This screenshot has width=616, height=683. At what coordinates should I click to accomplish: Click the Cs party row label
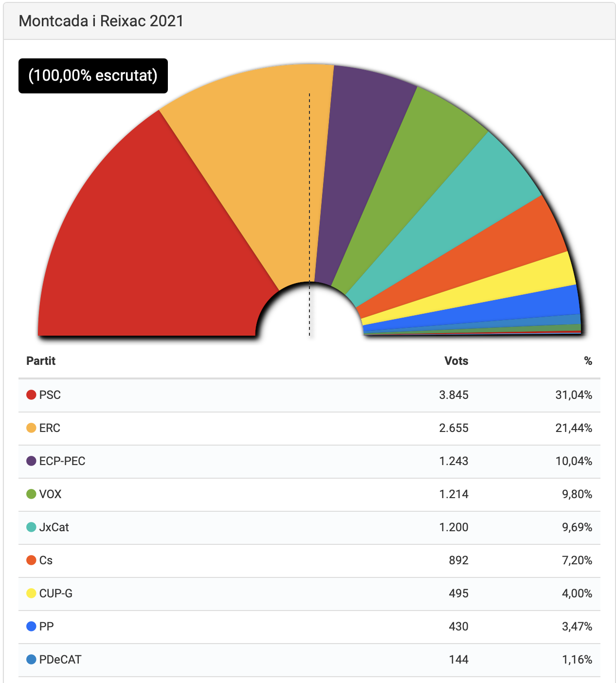pyautogui.click(x=46, y=560)
